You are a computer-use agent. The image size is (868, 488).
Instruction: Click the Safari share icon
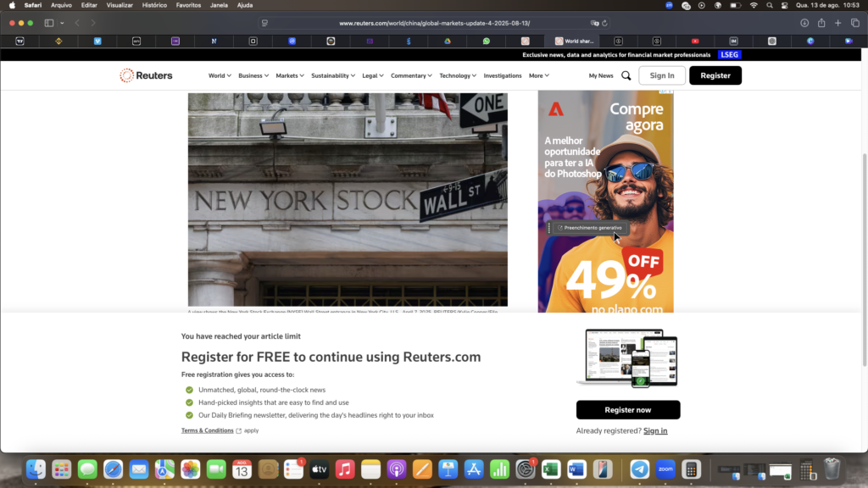click(x=821, y=23)
